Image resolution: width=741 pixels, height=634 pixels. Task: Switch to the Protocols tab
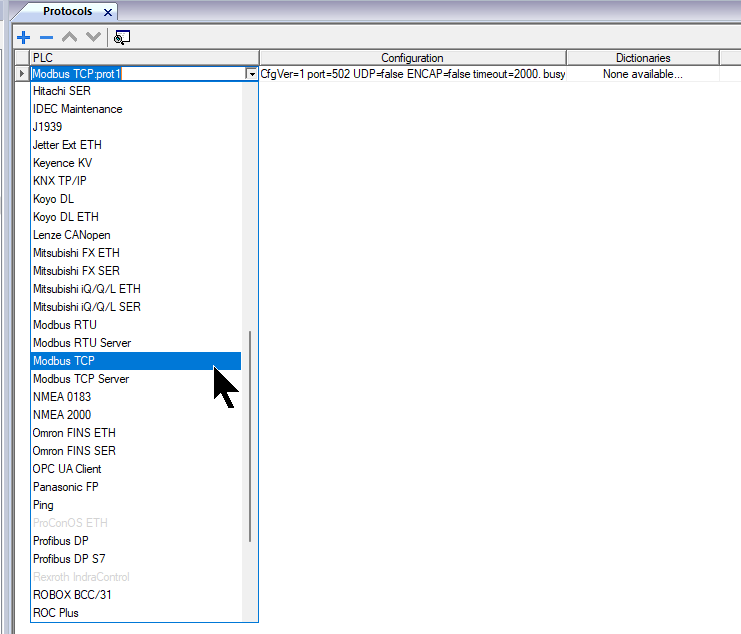[67, 11]
